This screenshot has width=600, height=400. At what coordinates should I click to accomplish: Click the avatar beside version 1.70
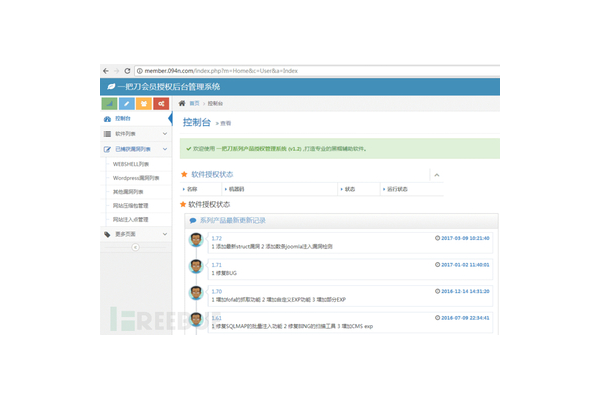pyautogui.click(x=196, y=293)
